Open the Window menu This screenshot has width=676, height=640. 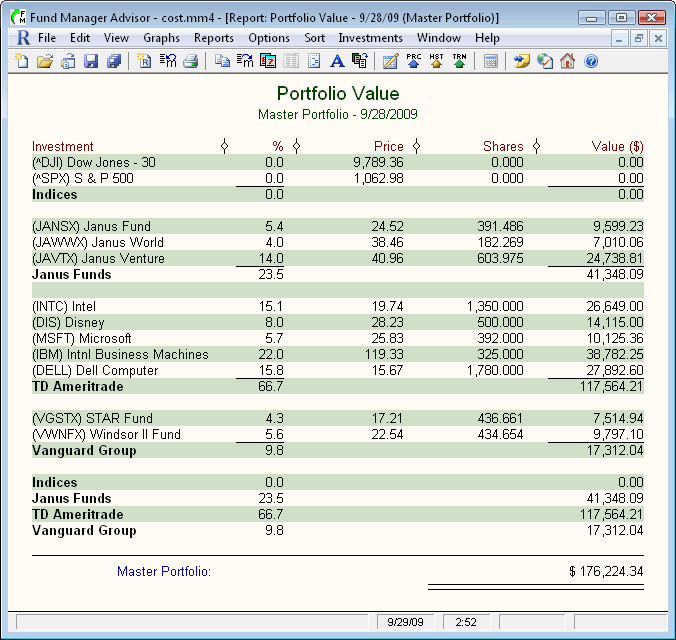(x=439, y=38)
